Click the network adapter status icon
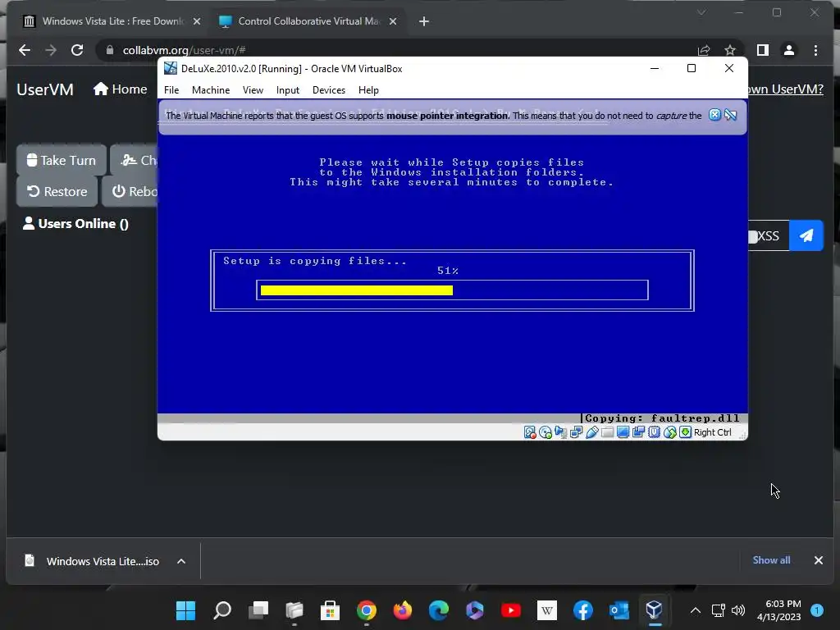 coord(577,432)
